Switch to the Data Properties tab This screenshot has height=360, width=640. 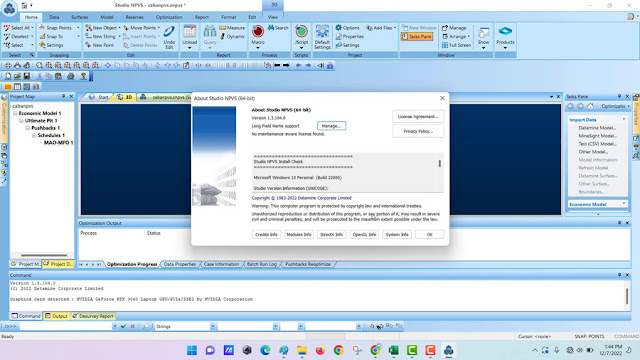pos(180,264)
